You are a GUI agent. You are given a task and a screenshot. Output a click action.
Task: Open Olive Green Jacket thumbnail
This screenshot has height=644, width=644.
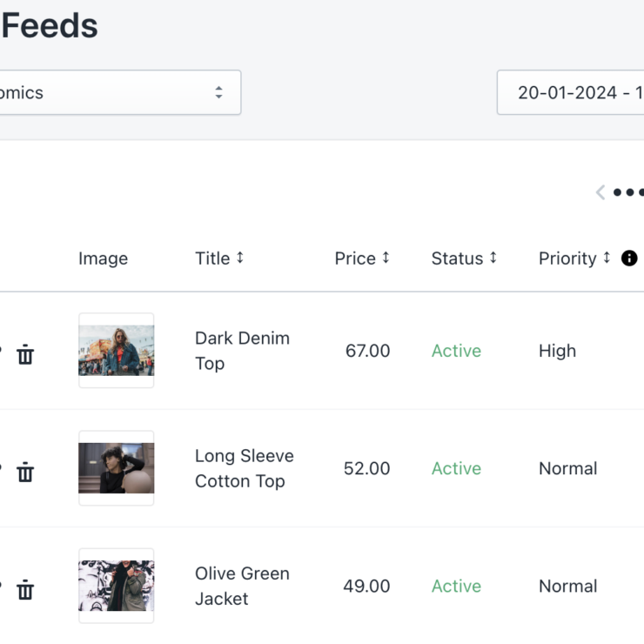click(117, 586)
